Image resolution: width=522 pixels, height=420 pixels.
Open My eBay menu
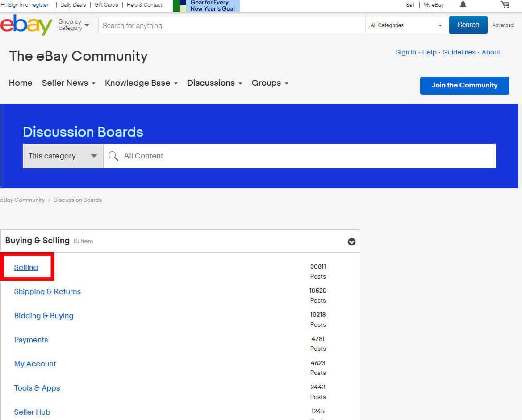point(433,5)
